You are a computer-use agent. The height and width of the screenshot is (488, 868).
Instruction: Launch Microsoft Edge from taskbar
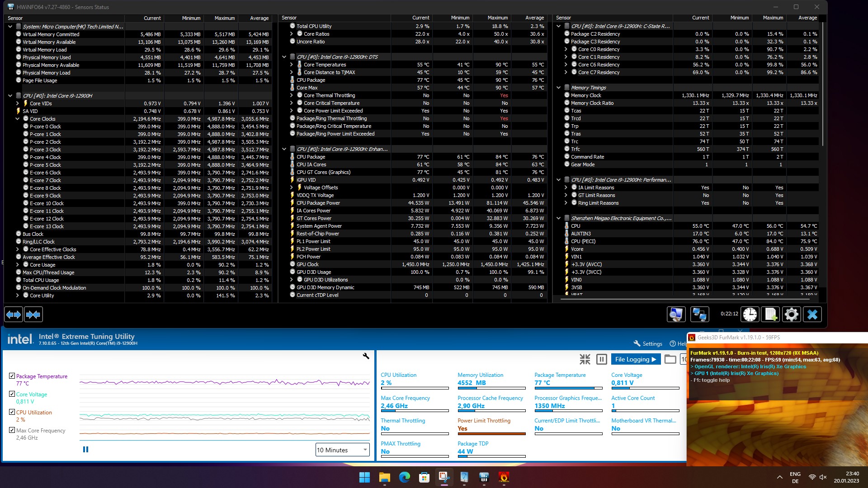point(404,477)
